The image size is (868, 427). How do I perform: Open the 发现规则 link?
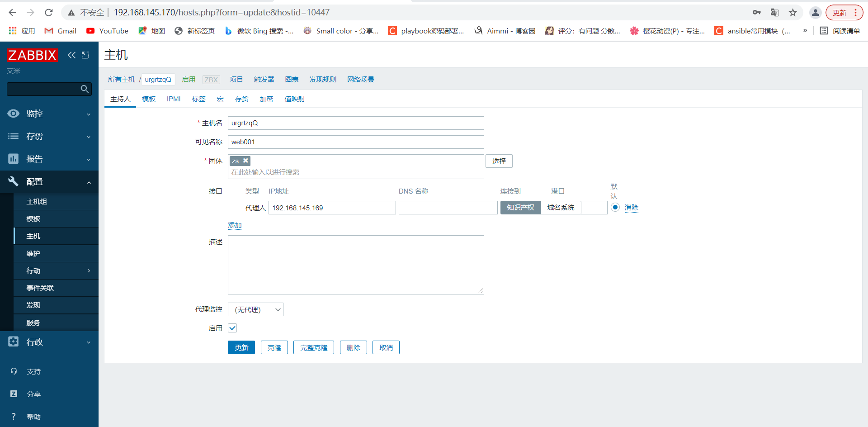(x=323, y=80)
